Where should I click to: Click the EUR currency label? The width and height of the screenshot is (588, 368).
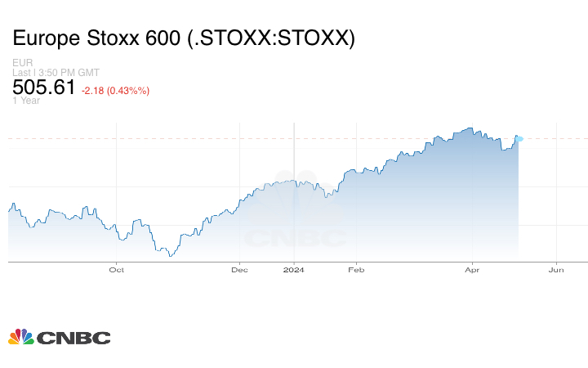[21, 63]
